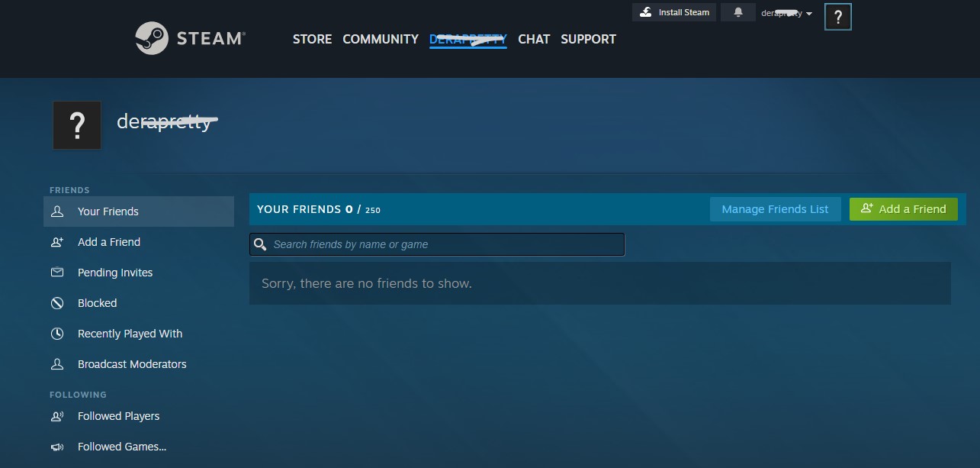980x468 pixels.
Task: Select the Pending Invites envelope icon
Action: pos(57,273)
